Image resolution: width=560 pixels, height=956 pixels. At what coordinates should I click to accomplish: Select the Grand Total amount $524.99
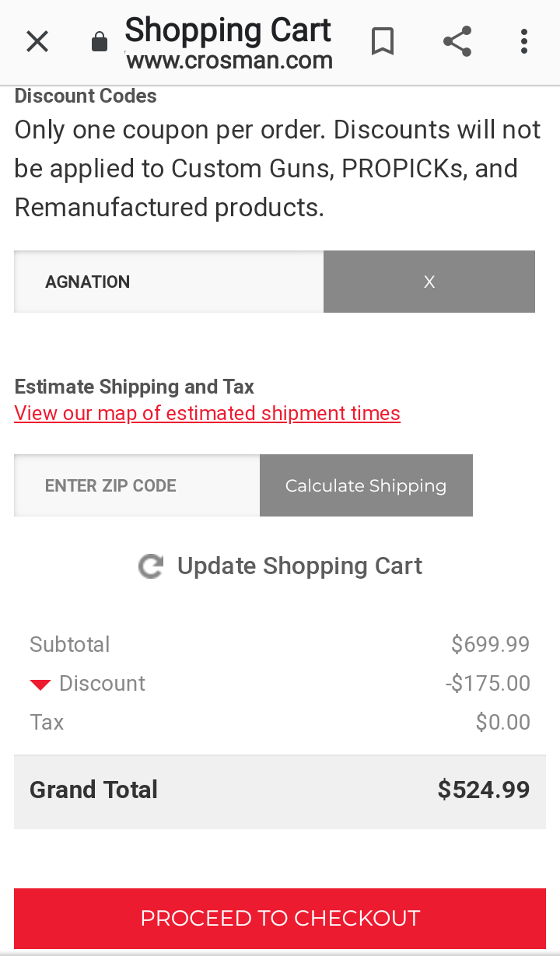(484, 790)
